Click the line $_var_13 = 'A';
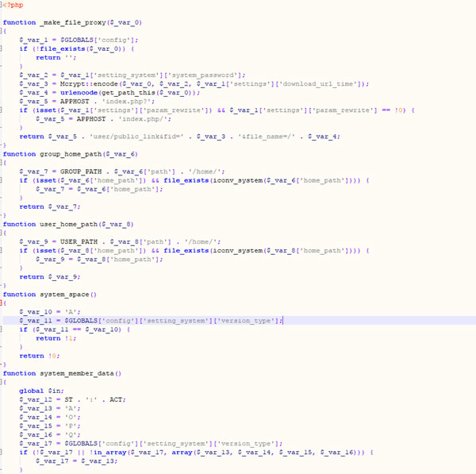This screenshot has height=474, width=476. coord(50,408)
